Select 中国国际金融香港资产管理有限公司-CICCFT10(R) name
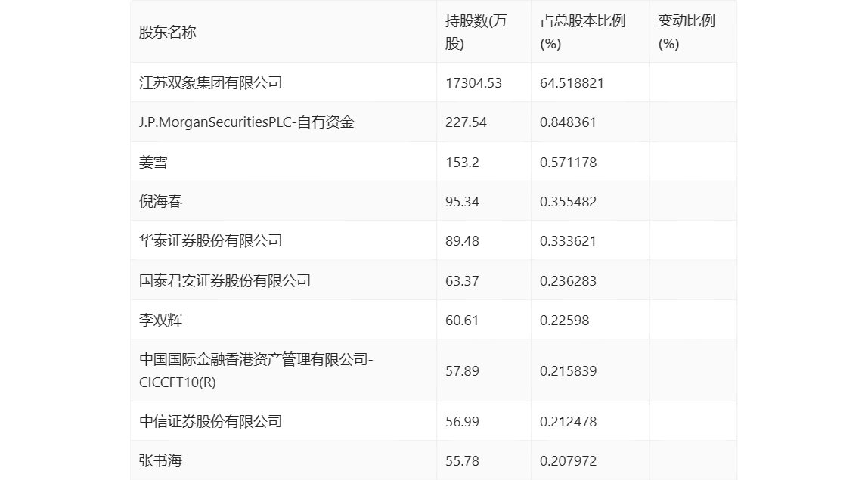This screenshot has height=480, width=868. tap(256, 370)
